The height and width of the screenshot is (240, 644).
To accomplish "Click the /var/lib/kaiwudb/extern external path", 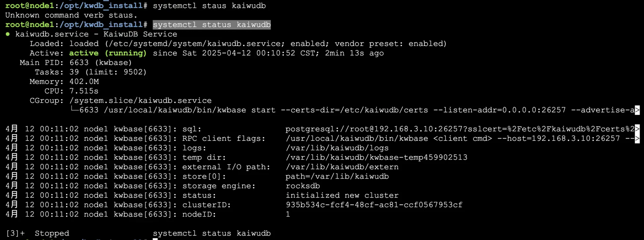I will tap(342, 167).
